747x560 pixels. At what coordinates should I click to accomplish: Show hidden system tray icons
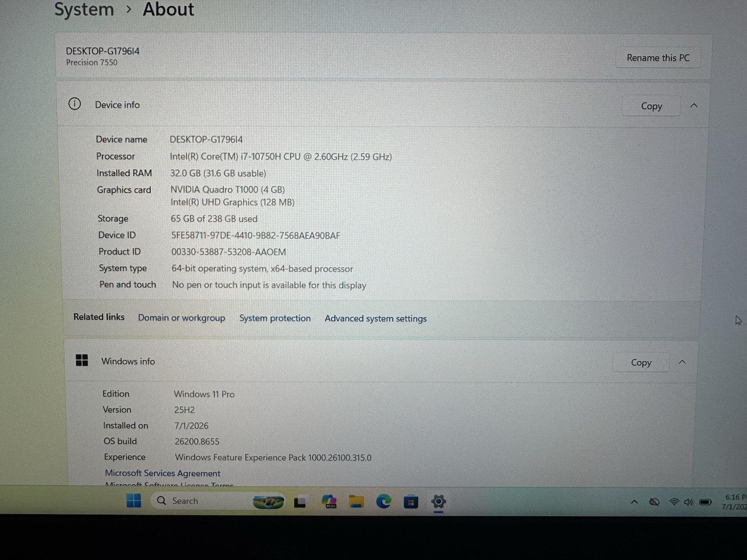tap(634, 502)
